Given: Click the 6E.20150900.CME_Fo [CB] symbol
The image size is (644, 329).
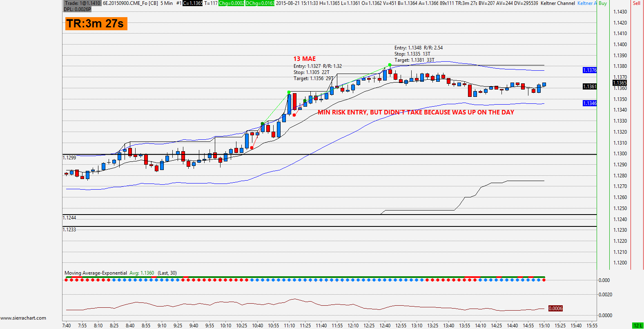Looking at the screenshot, I should coord(130,3).
